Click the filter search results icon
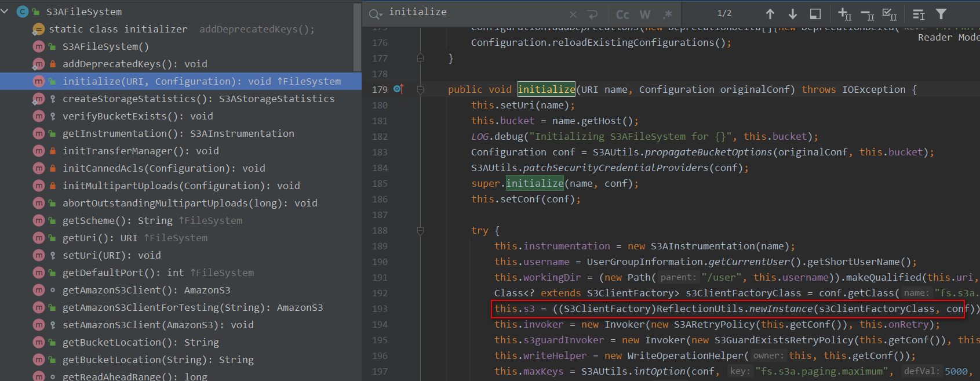980x381 pixels. click(x=941, y=14)
